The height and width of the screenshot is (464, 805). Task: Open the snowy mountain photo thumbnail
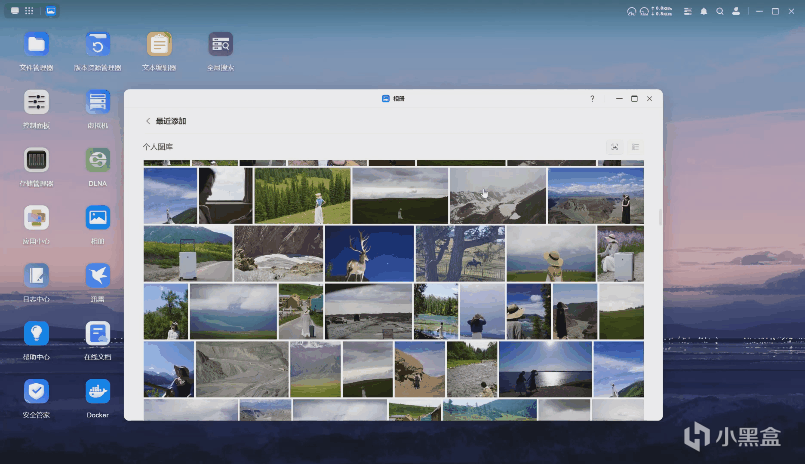[x=497, y=195]
